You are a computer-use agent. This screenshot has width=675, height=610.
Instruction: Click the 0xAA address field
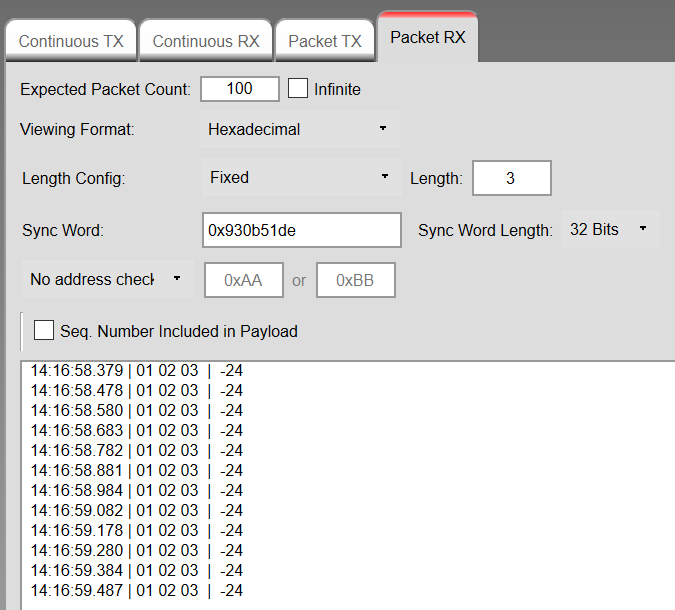[x=244, y=280]
